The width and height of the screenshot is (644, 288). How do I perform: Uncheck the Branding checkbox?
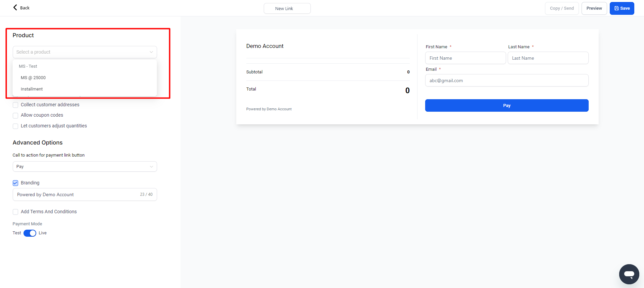tap(15, 183)
